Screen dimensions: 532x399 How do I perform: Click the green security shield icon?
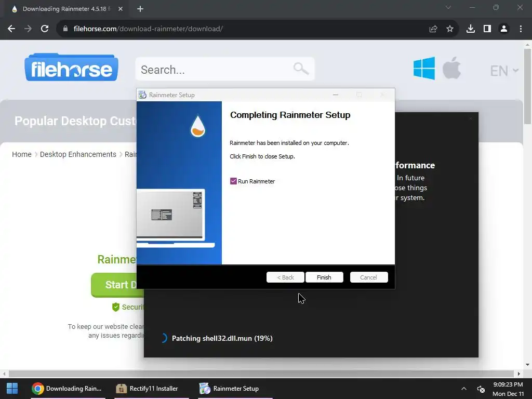(x=116, y=307)
